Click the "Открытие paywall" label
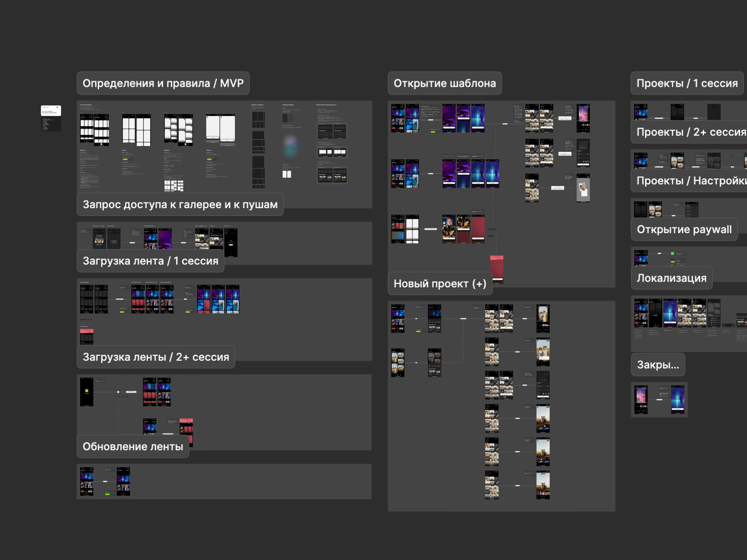 point(684,229)
